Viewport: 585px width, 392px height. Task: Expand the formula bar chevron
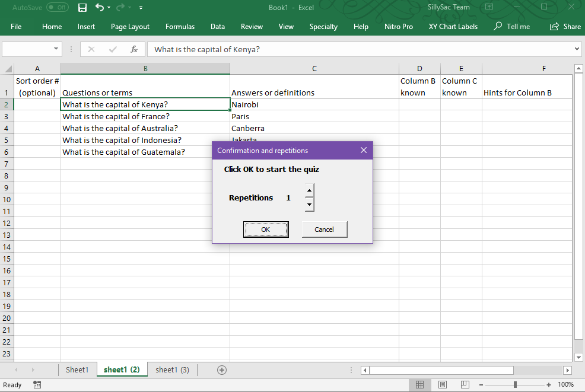click(577, 49)
